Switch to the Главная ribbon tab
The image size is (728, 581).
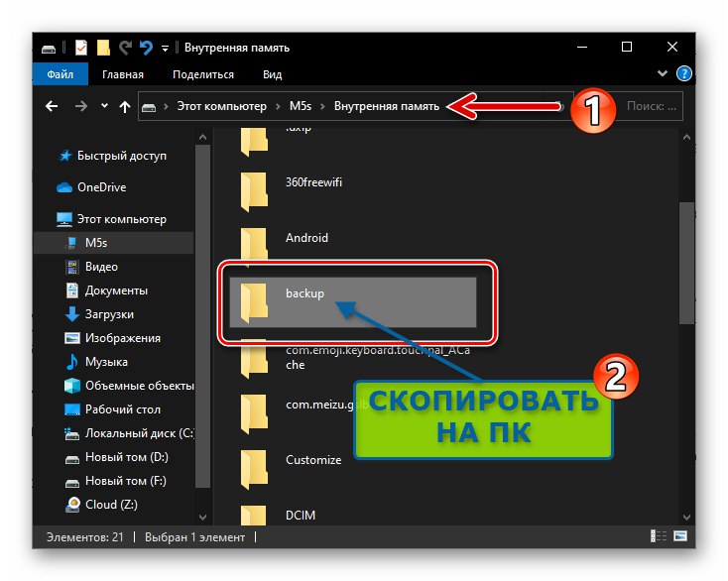pos(123,74)
